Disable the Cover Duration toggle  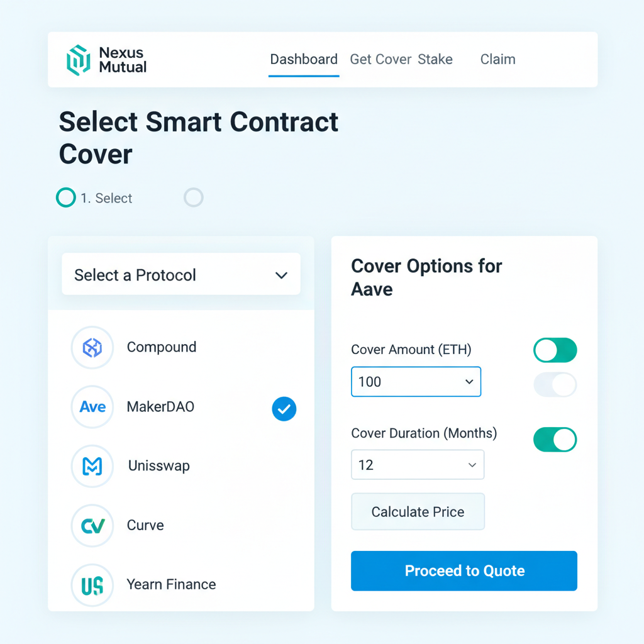[555, 439]
